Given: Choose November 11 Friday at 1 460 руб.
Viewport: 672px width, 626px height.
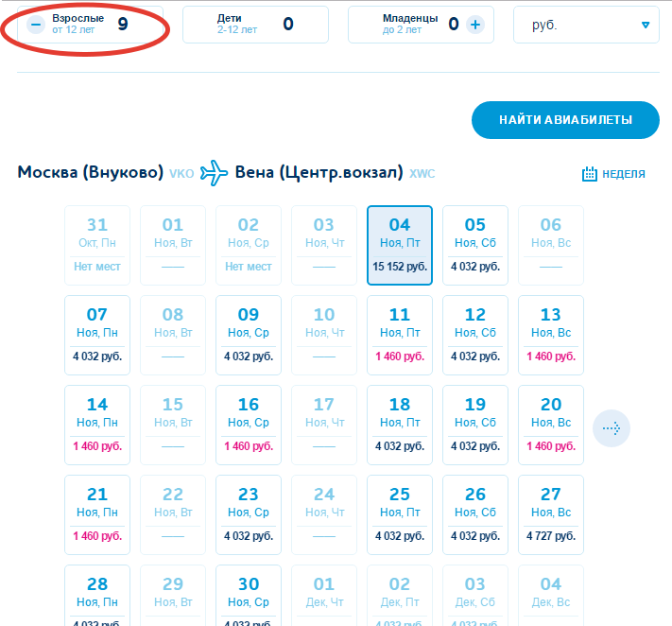Looking at the screenshot, I should pyautogui.click(x=400, y=334).
